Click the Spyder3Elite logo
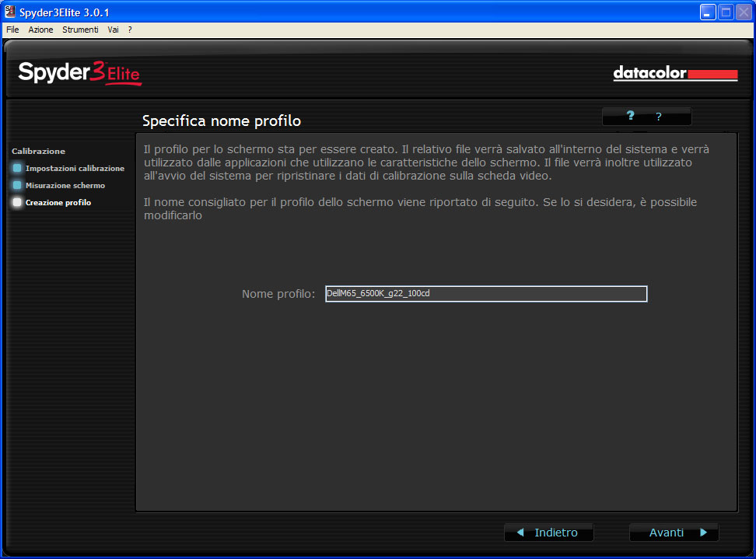 coord(79,73)
